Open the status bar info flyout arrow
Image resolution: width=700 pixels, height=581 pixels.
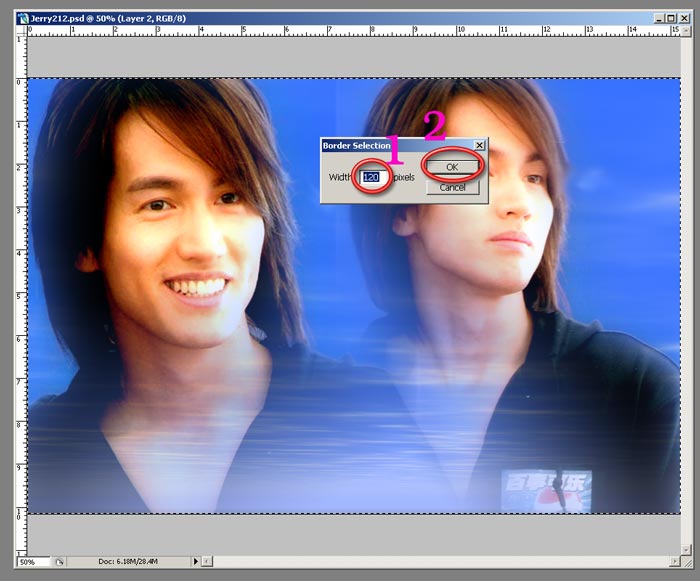[x=196, y=561]
